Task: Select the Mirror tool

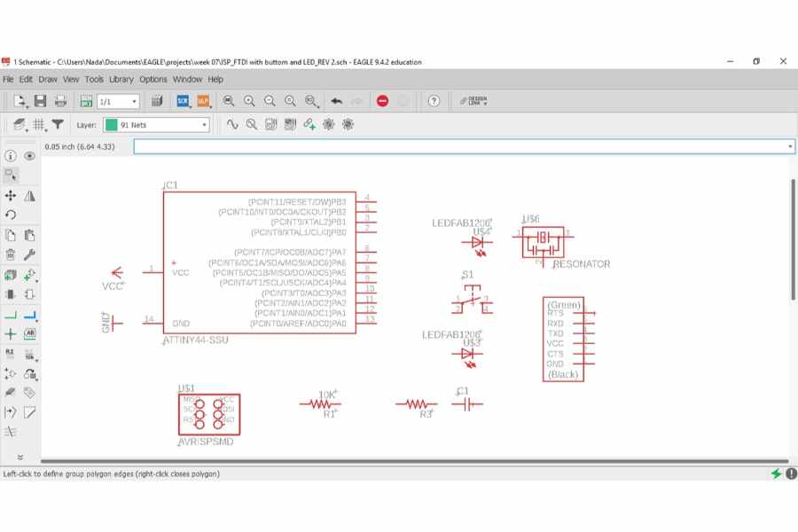Action: click(29, 195)
